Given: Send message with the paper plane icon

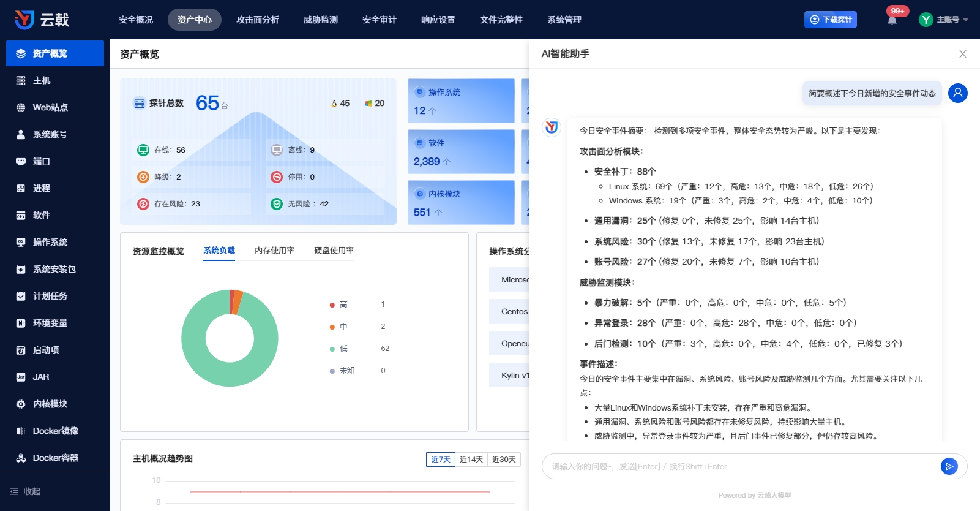Looking at the screenshot, I should click(x=949, y=466).
